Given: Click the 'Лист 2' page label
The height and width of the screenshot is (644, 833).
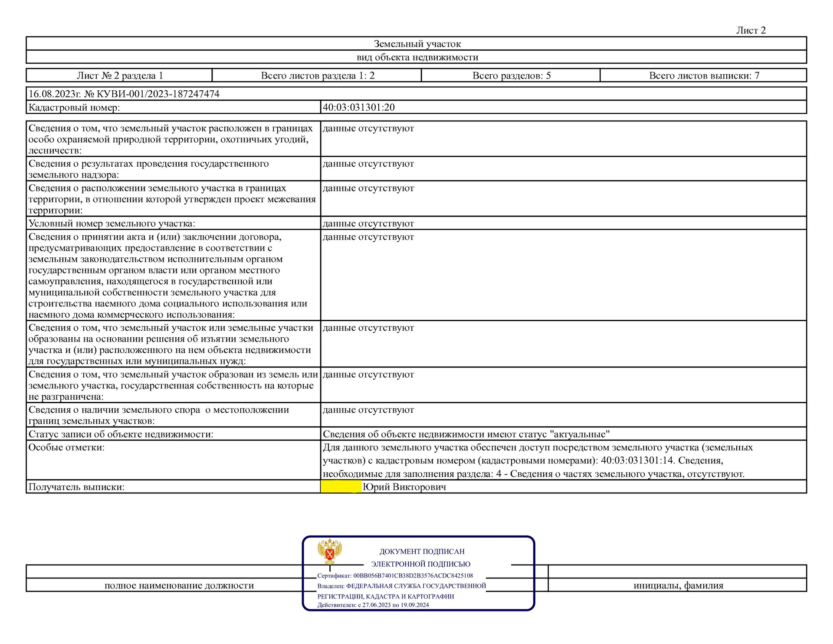Looking at the screenshot, I should (751, 30).
